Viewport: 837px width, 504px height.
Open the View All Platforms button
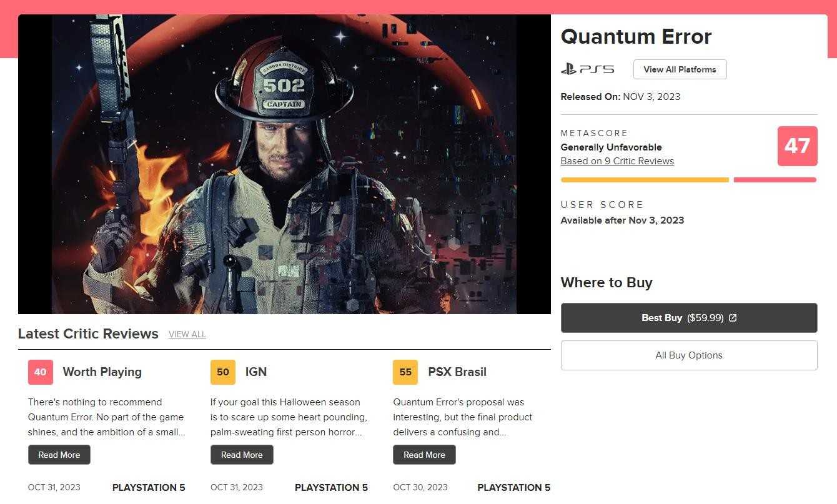pyautogui.click(x=680, y=69)
